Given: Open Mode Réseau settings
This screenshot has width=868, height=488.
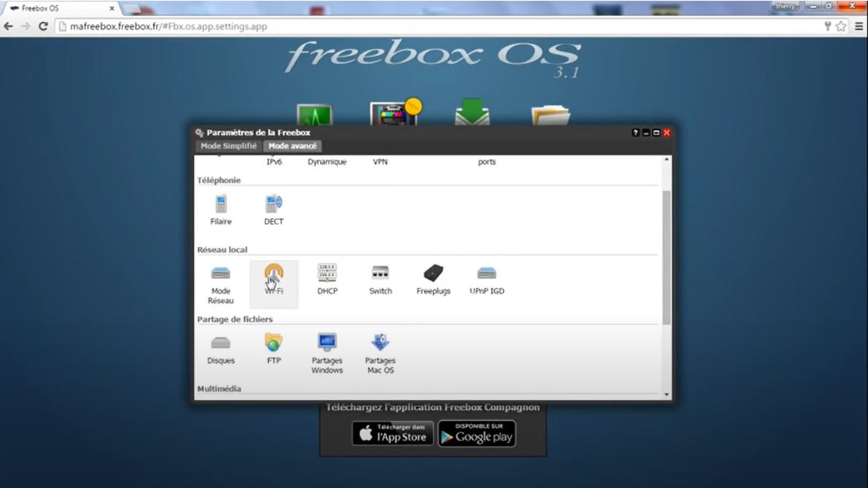Looking at the screenshot, I should tap(221, 284).
